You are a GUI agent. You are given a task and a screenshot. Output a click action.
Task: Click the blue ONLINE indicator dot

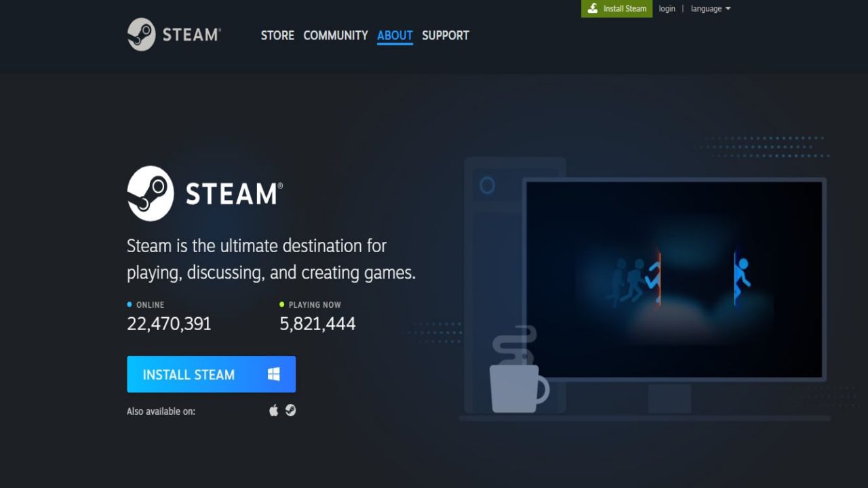pos(129,304)
